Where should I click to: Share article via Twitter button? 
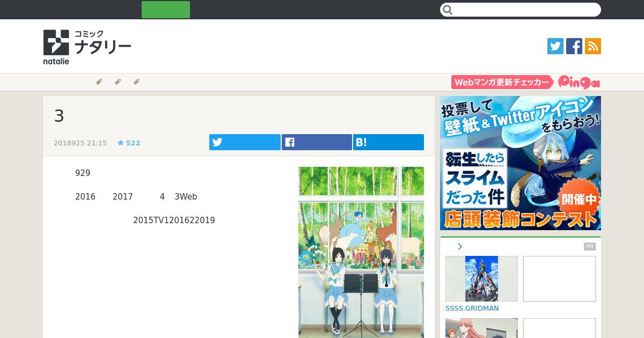[x=245, y=142]
